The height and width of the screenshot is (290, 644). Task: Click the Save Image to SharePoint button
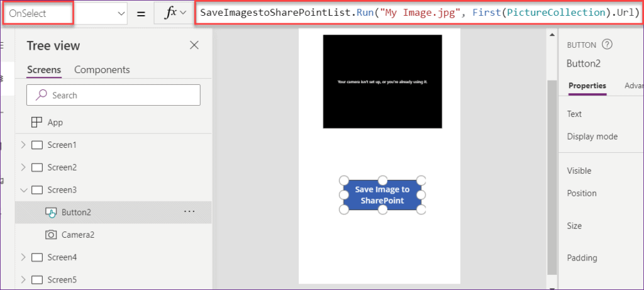382,195
